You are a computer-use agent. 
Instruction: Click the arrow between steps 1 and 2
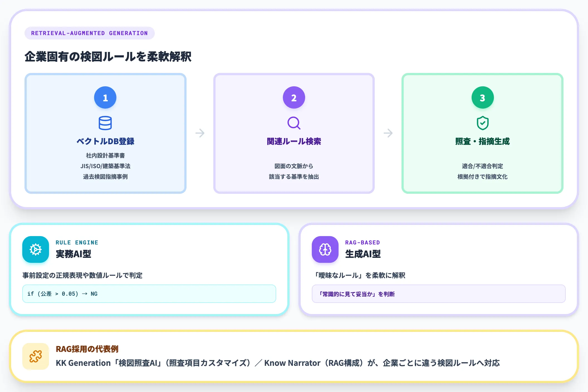tap(200, 133)
